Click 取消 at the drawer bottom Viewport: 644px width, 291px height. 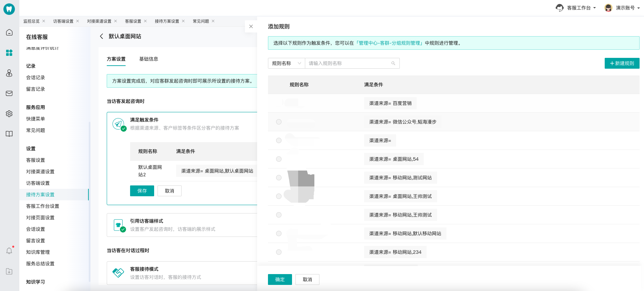tap(307, 279)
